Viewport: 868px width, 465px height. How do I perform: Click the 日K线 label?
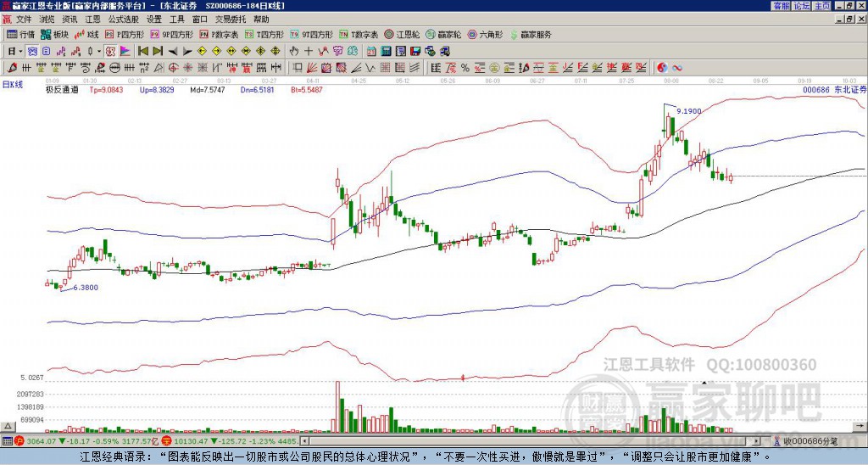(x=13, y=85)
